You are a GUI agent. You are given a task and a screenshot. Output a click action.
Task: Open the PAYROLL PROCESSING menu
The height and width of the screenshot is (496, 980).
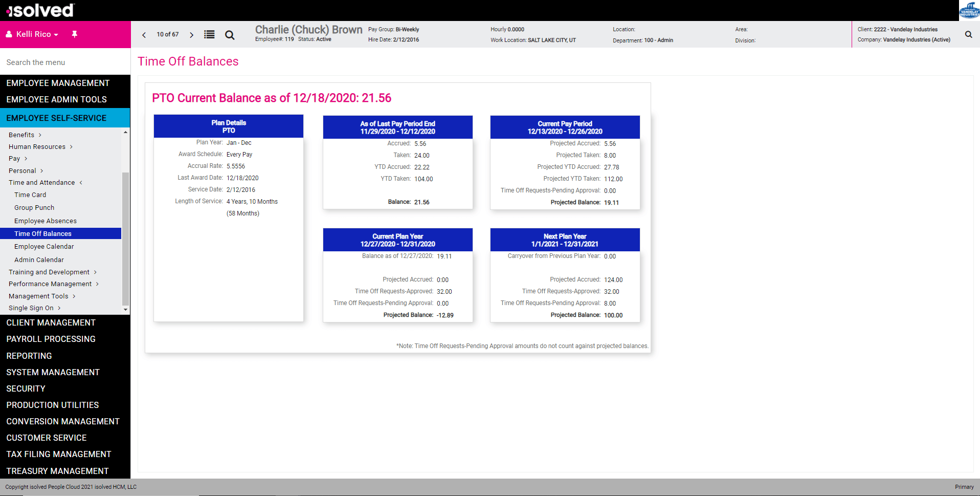click(x=51, y=338)
